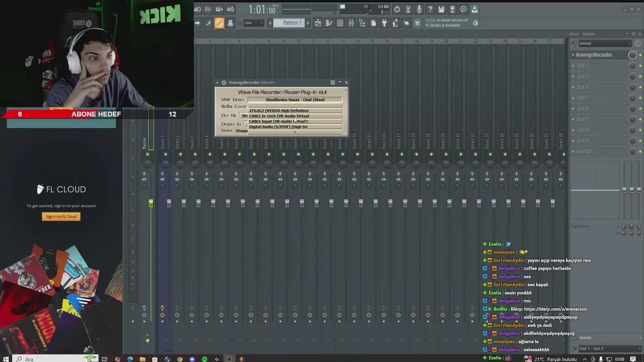Toggle loop recording icon

230,9
